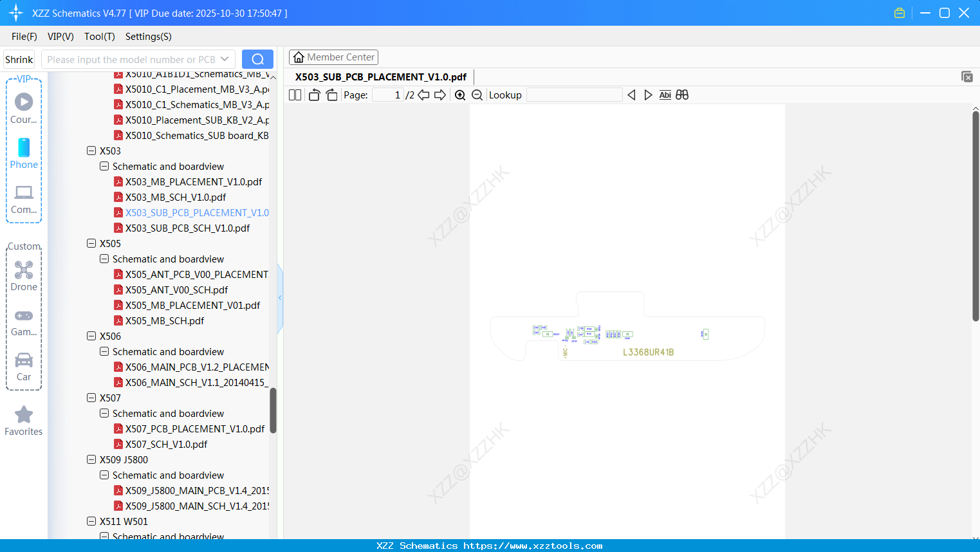The height and width of the screenshot is (552, 980).
Task: Zoom out of the PDF view
Action: [477, 95]
